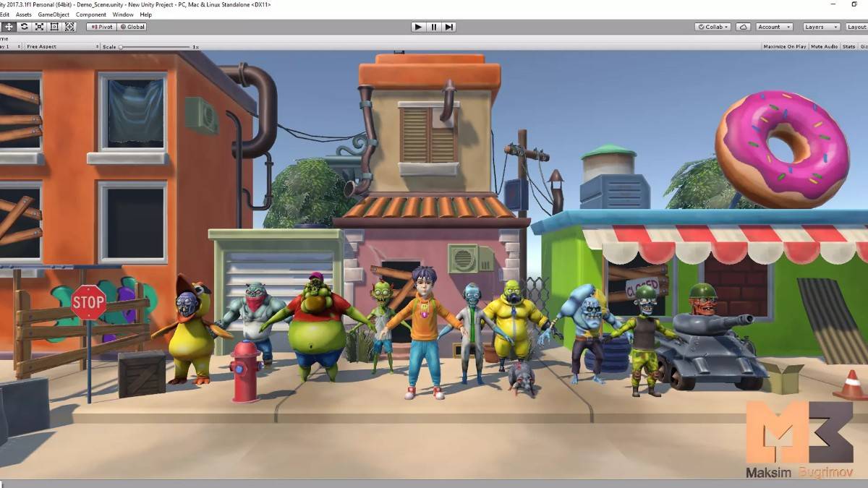Open the Collab dropdown
The height and width of the screenshot is (488, 868).
click(x=712, y=27)
